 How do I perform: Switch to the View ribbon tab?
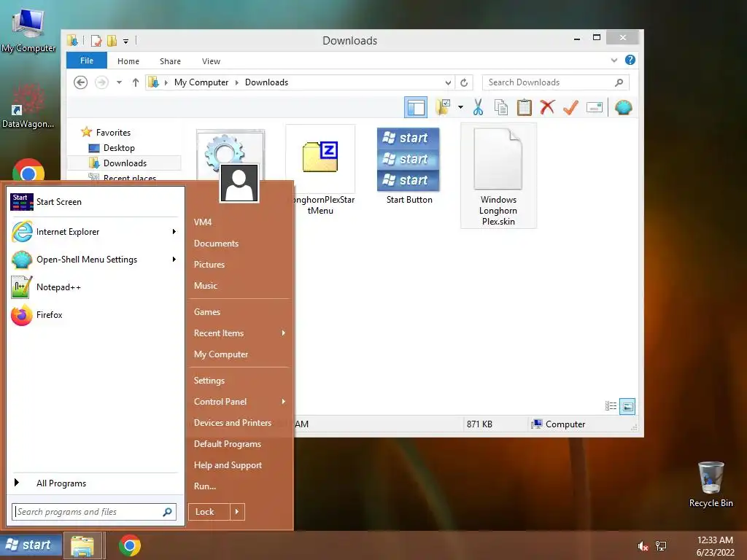point(211,61)
